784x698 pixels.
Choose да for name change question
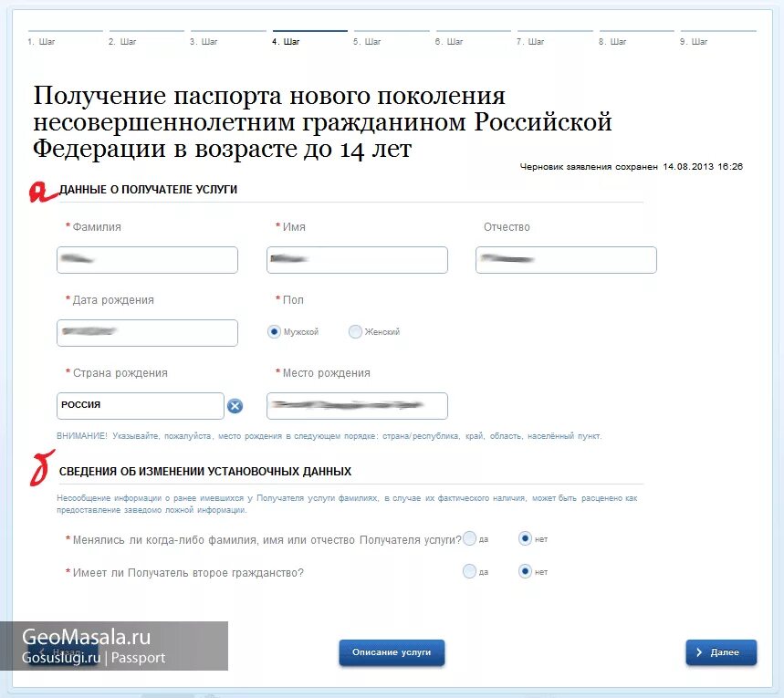(x=469, y=538)
